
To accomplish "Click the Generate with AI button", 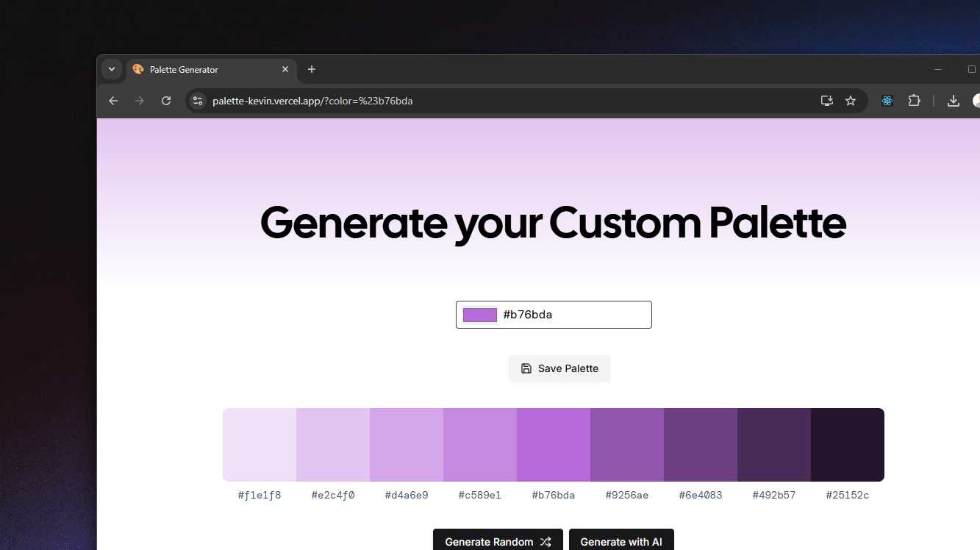I will (x=621, y=541).
